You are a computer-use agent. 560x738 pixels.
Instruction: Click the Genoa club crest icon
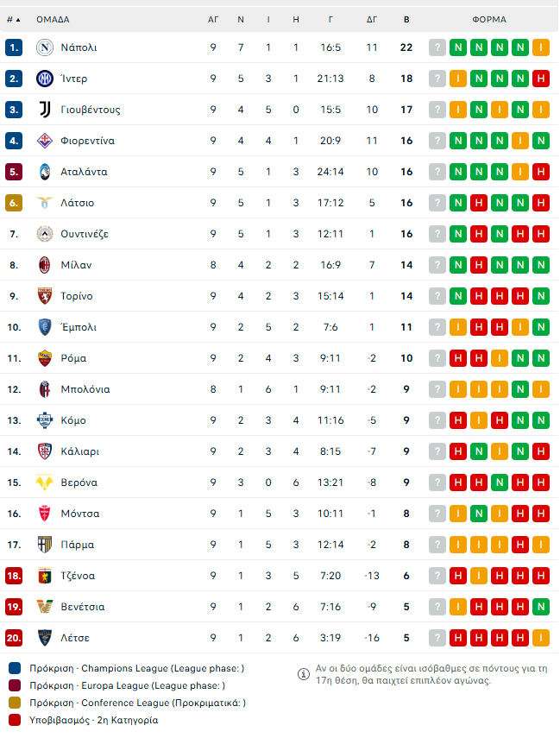pos(45,576)
